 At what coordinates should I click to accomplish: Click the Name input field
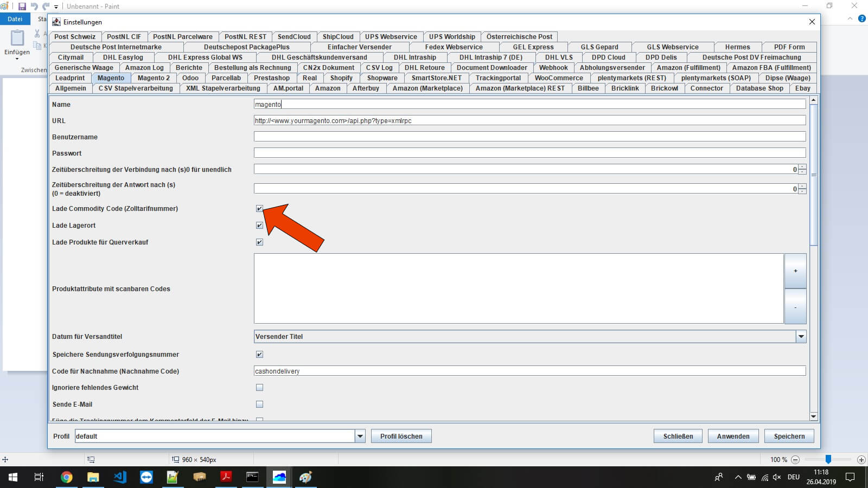(x=529, y=105)
